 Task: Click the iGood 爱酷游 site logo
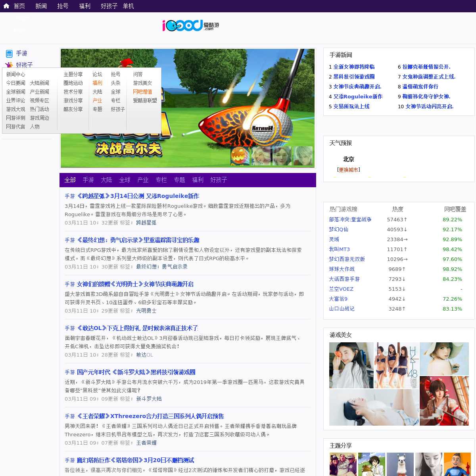(190, 26)
